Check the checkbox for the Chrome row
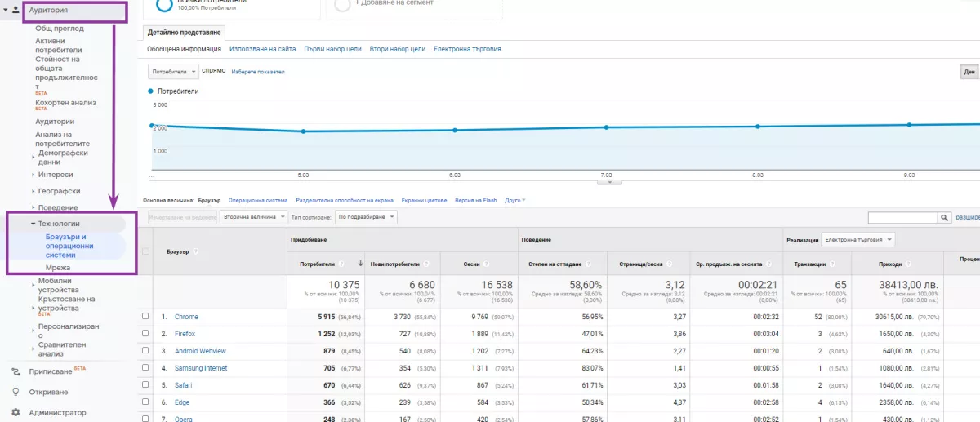Viewport: 980px width, 422px height. point(145,317)
